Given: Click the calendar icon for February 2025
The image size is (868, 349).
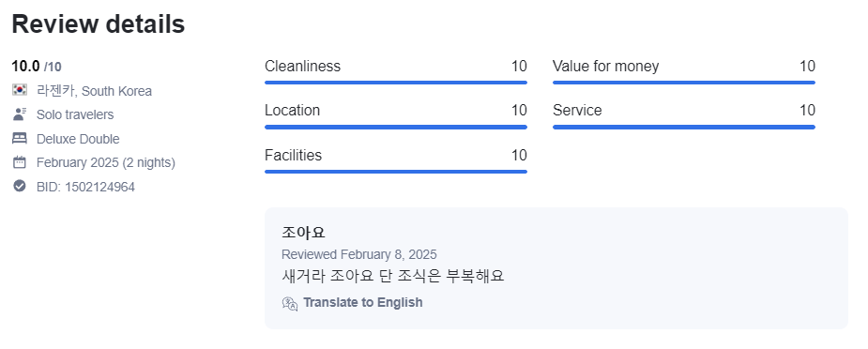Looking at the screenshot, I should point(20,162).
